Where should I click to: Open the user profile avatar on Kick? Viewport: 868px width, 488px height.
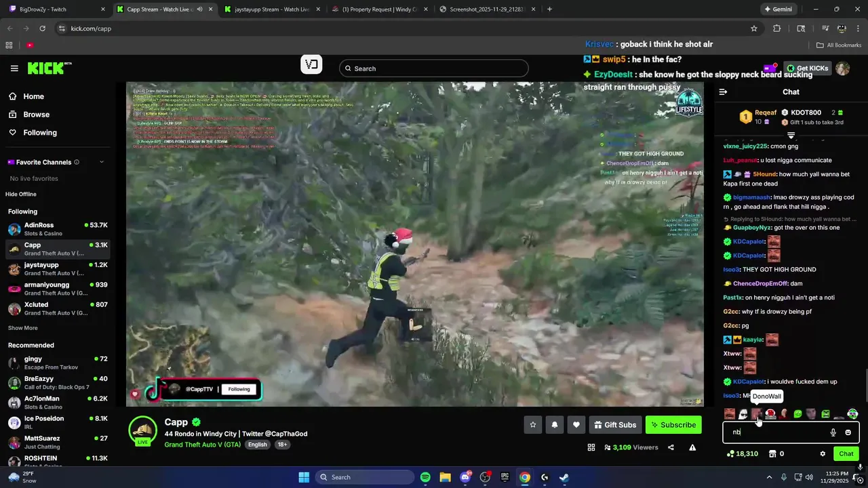point(842,68)
